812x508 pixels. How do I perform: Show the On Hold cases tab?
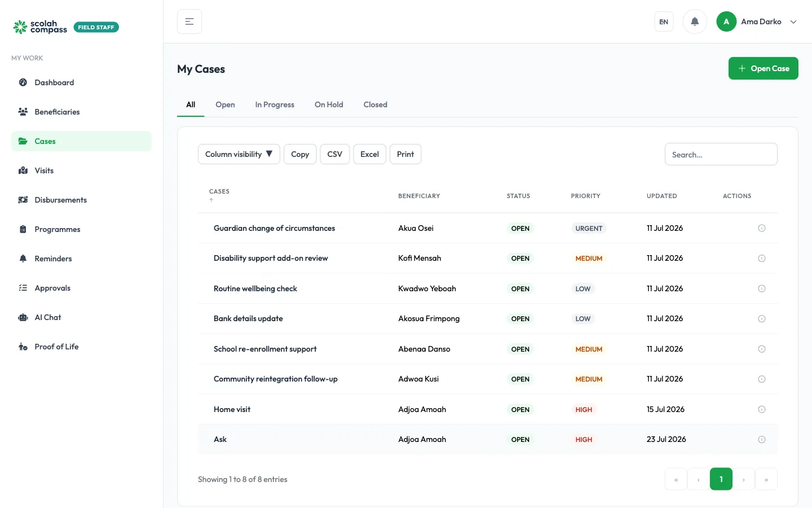tap(329, 104)
